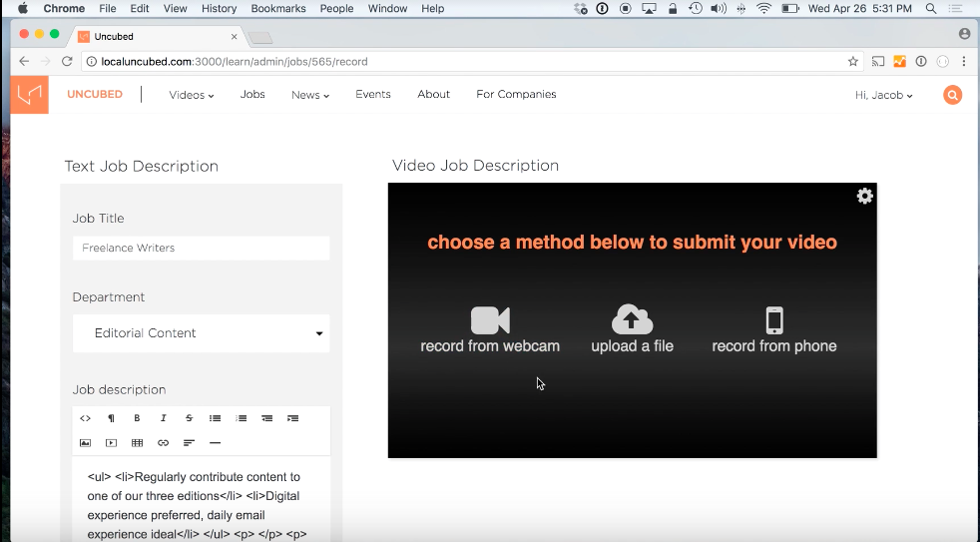
Task: Open the People menu
Action: (x=337, y=9)
